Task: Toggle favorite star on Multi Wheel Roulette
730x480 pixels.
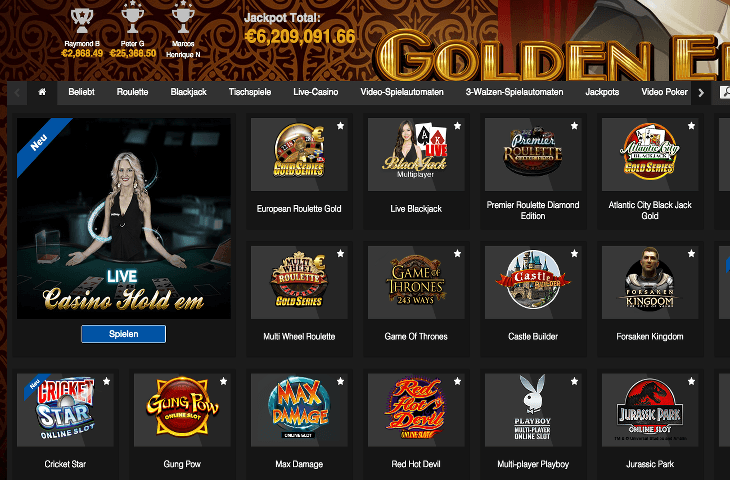Action: pos(340,253)
